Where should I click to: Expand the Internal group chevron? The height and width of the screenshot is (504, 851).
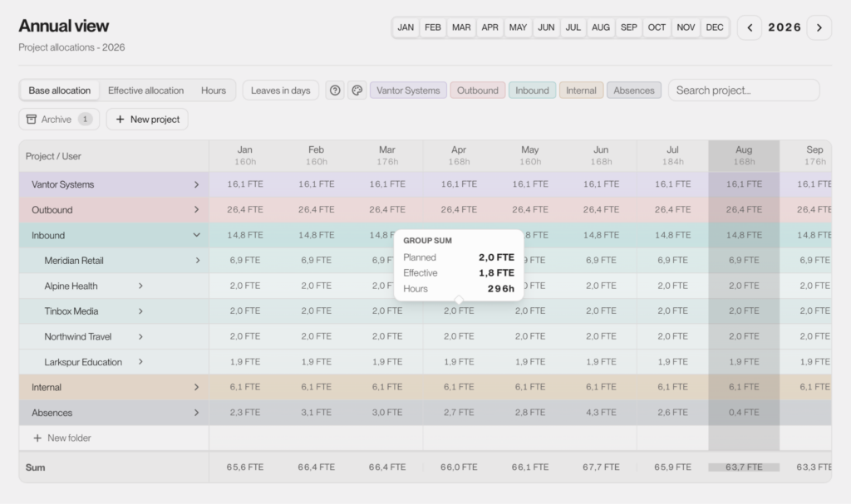pos(196,387)
